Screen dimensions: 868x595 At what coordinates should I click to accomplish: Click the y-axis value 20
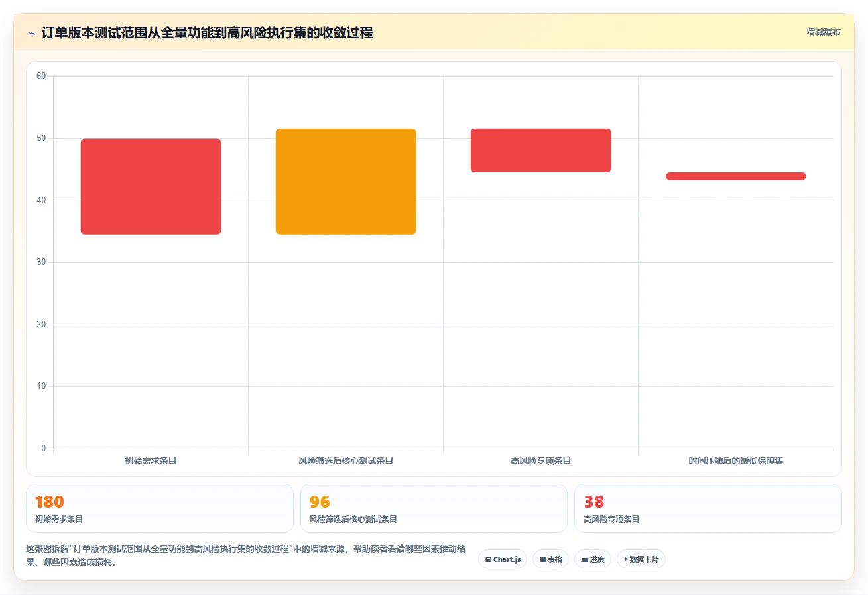click(41, 325)
